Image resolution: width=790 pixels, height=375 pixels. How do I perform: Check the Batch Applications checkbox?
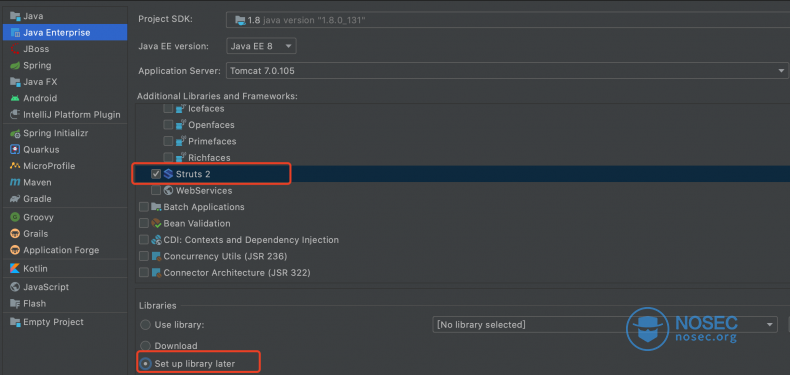point(144,207)
